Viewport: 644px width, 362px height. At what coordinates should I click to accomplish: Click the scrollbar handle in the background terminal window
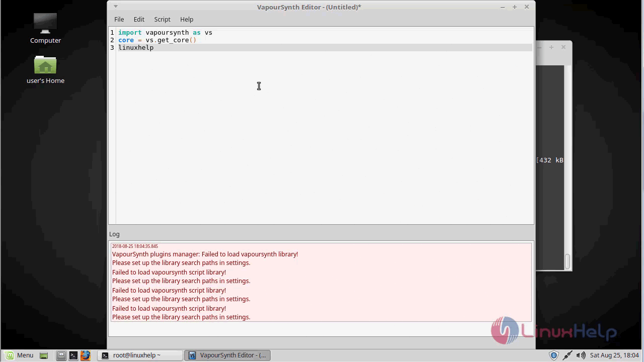tap(568, 261)
